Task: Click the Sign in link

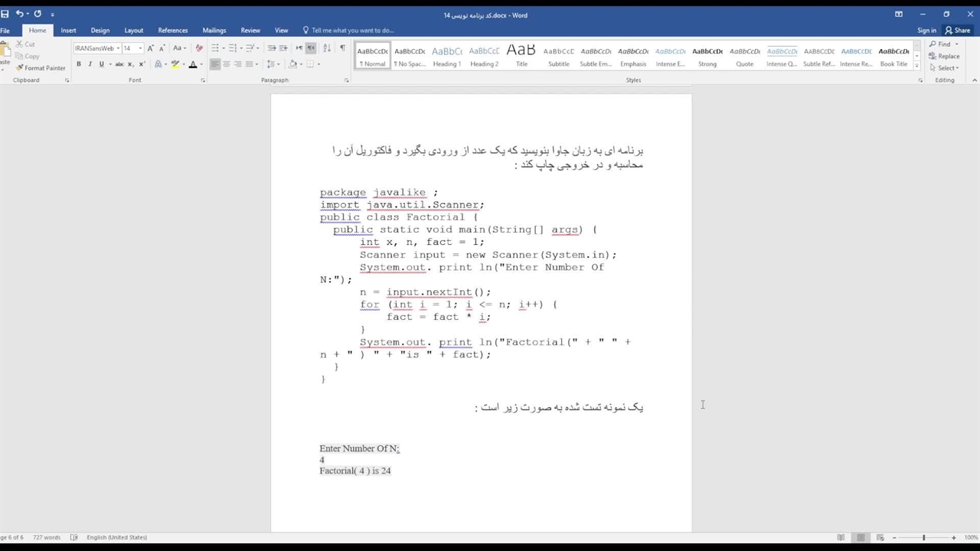Action: (x=926, y=31)
